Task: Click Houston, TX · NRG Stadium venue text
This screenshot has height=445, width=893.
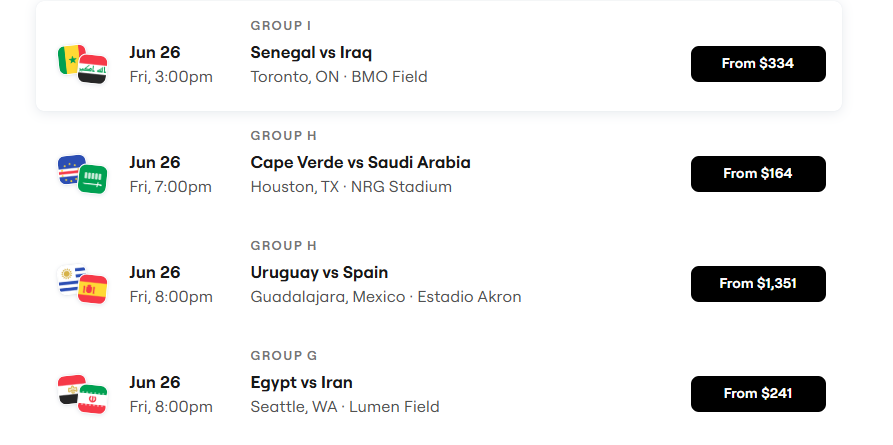Action: click(x=351, y=187)
